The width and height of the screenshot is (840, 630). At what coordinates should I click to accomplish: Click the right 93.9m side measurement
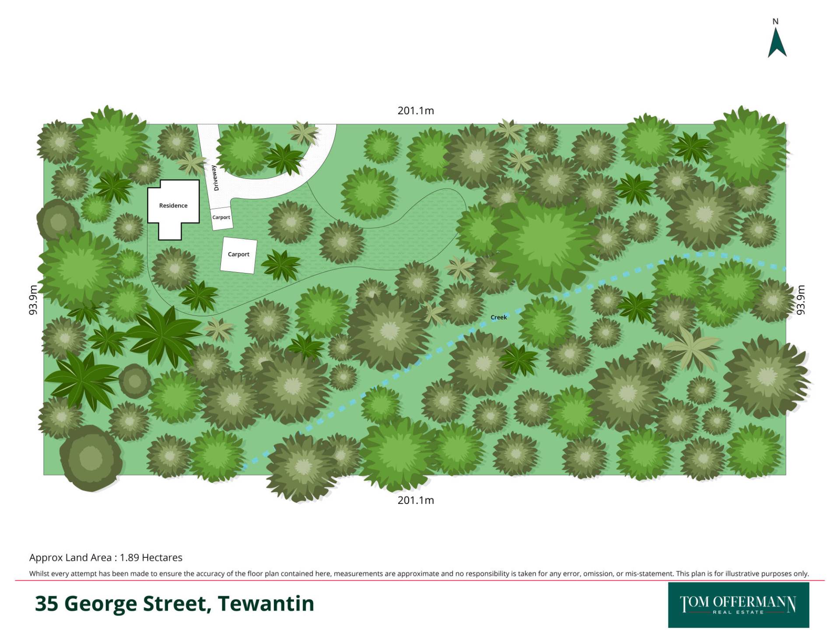tap(801, 300)
